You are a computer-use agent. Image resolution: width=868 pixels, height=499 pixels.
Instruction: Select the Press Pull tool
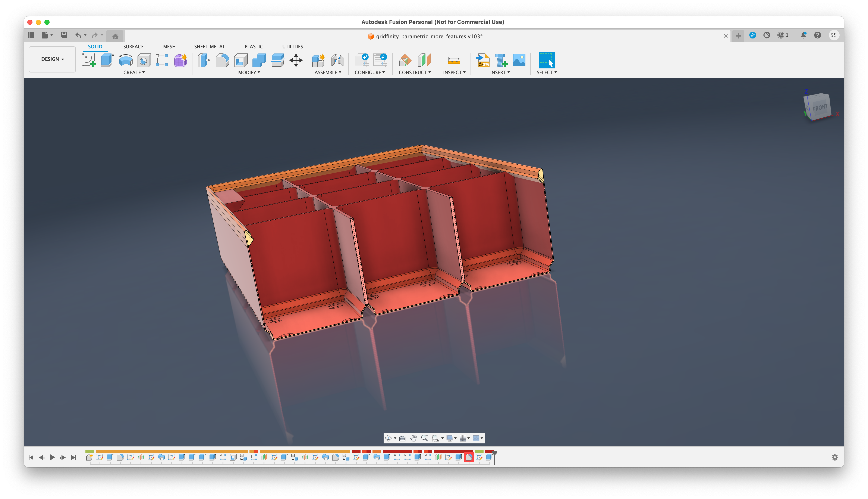204,60
